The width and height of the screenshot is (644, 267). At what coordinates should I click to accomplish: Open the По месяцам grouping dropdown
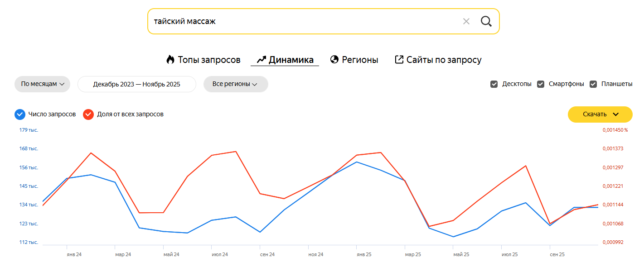(x=42, y=84)
